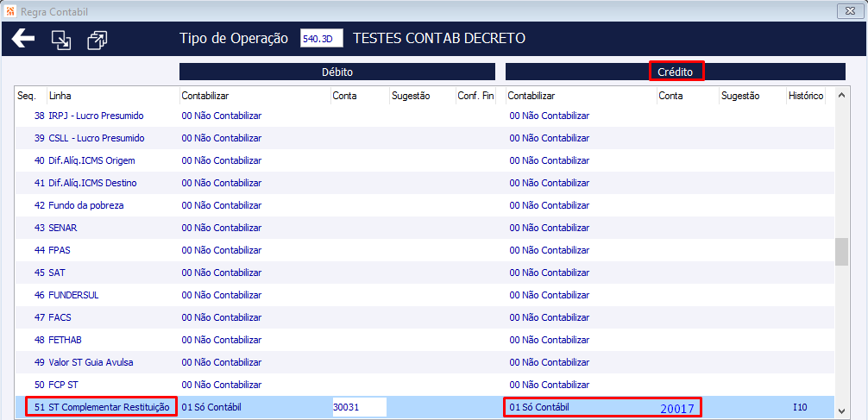Image resolution: width=868 pixels, height=420 pixels.
Task: Click the import window icon beside back arrow
Action: coord(61,40)
